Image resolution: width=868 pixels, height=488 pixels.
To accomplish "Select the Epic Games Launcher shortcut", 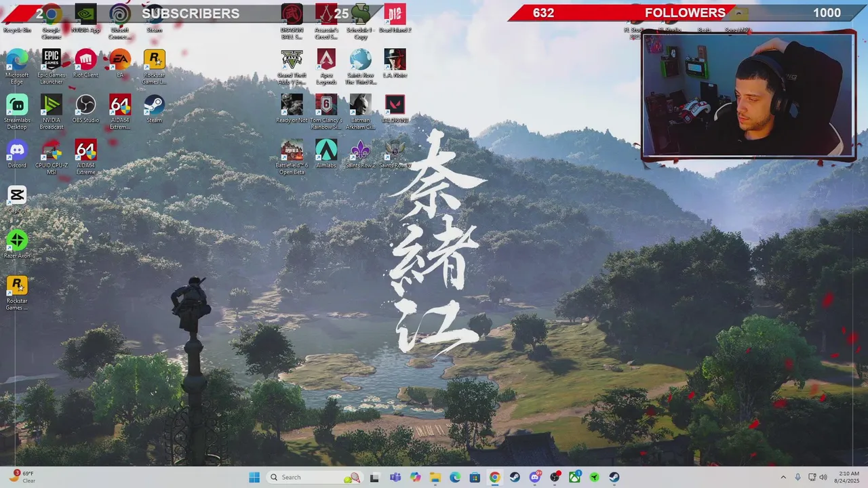I will tap(52, 66).
